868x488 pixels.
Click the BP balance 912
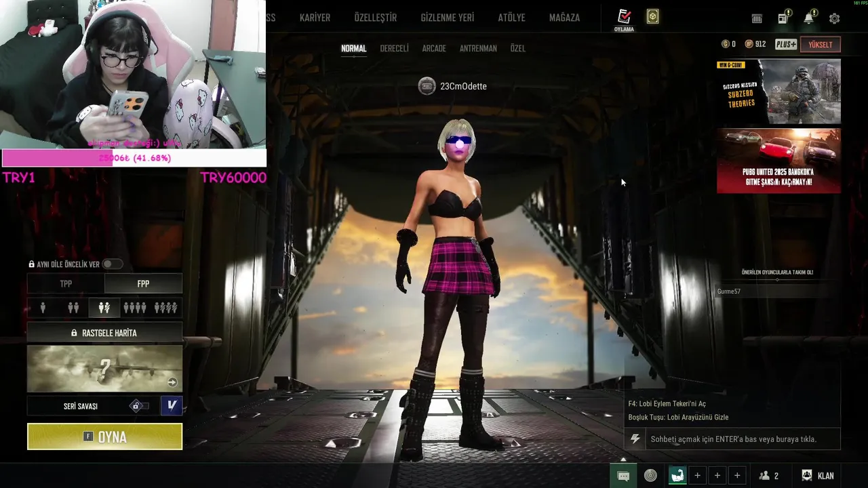pyautogui.click(x=755, y=44)
